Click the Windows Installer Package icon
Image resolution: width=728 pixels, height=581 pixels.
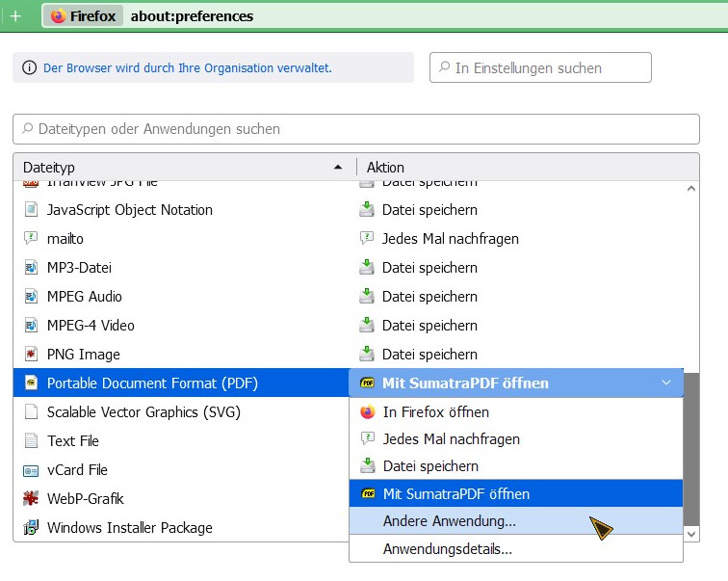click(x=30, y=528)
